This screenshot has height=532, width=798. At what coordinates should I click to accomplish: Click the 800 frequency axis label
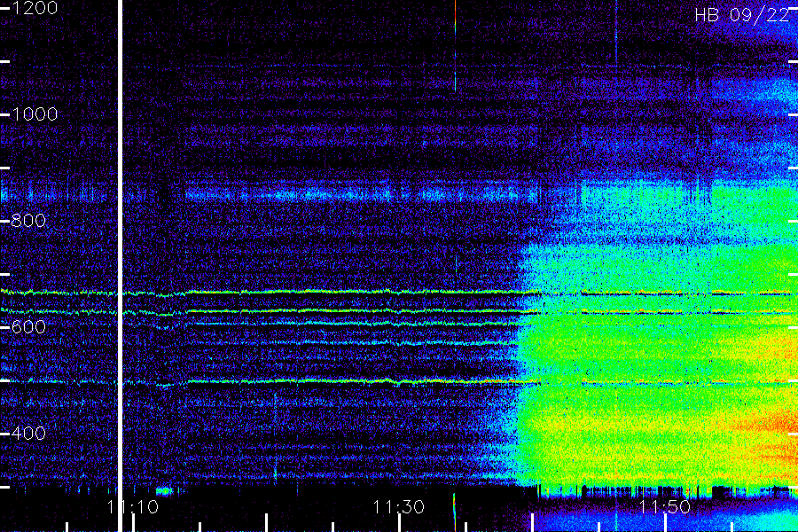coord(28,221)
